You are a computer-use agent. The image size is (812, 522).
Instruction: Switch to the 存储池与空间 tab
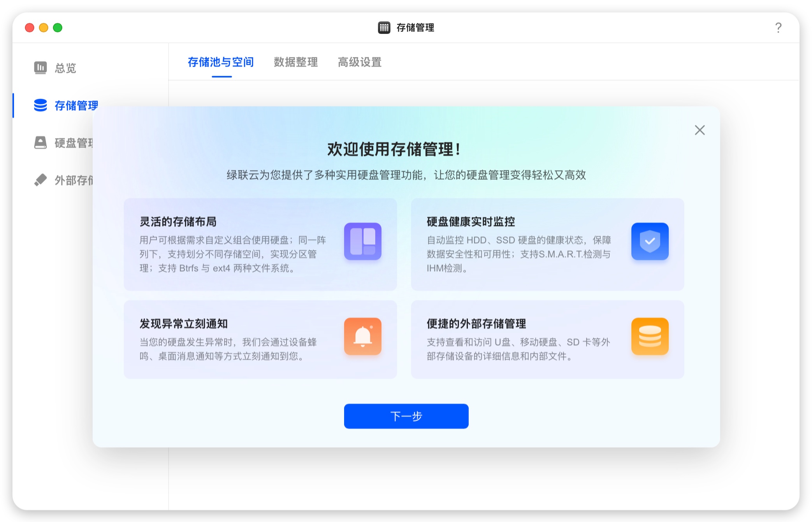[x=221, y=62]
